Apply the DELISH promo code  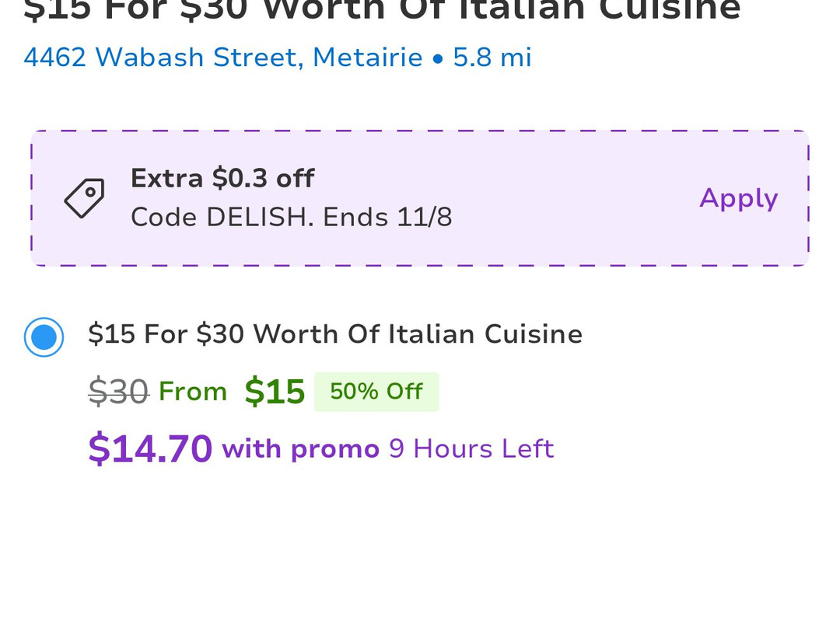738,198
